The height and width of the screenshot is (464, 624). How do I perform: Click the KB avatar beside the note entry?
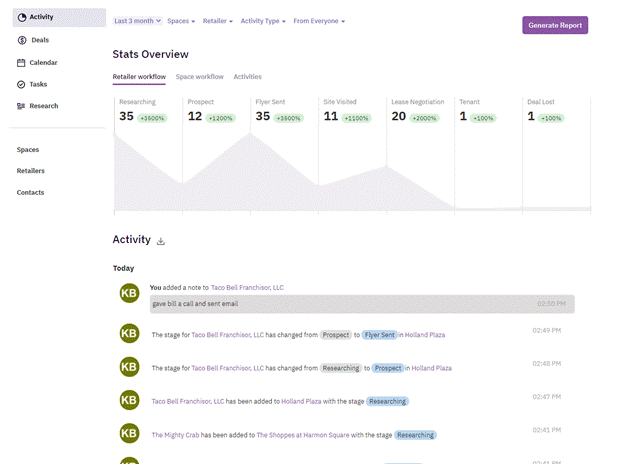(128, 292)
